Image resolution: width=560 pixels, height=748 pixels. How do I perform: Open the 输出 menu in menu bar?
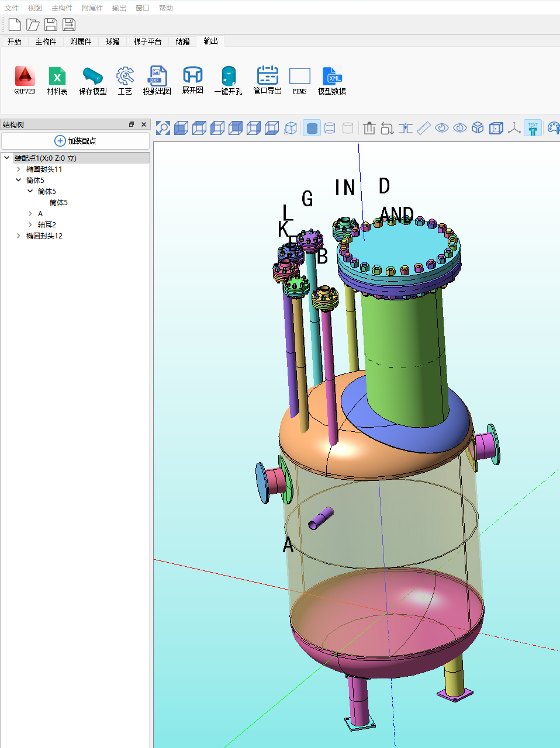tap(119, 8)
